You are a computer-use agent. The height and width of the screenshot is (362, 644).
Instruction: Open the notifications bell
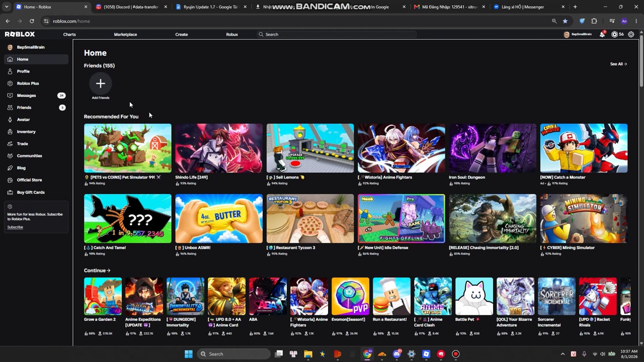click(602, 34)
